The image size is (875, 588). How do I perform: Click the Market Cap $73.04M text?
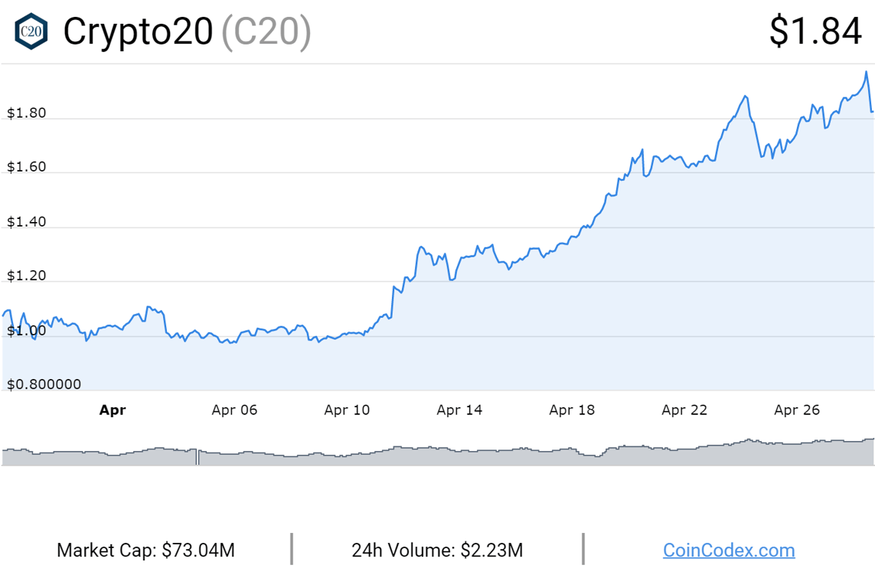pyautogui.click(x=145, y=550)
